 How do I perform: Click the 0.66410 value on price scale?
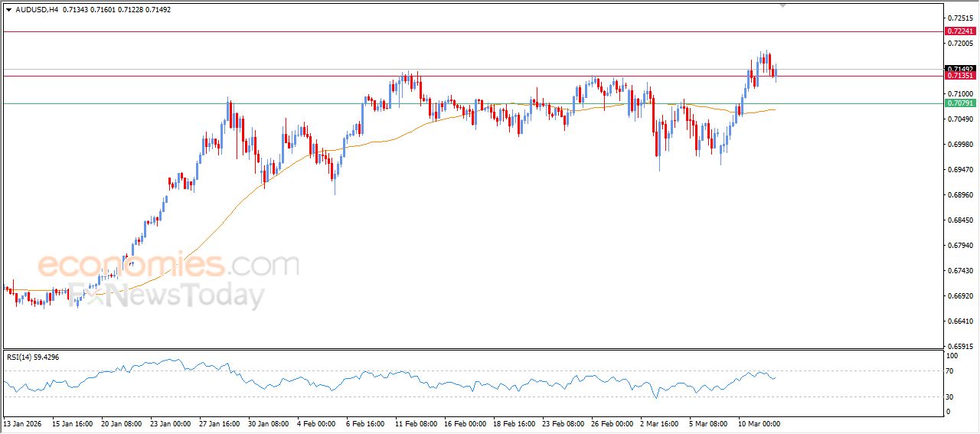[x=959, y=321]
